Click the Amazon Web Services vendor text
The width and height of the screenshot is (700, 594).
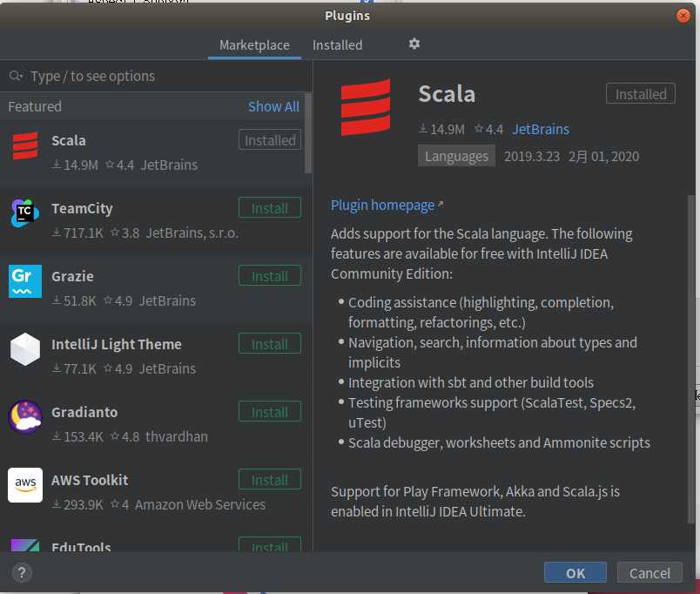[200, 504]
